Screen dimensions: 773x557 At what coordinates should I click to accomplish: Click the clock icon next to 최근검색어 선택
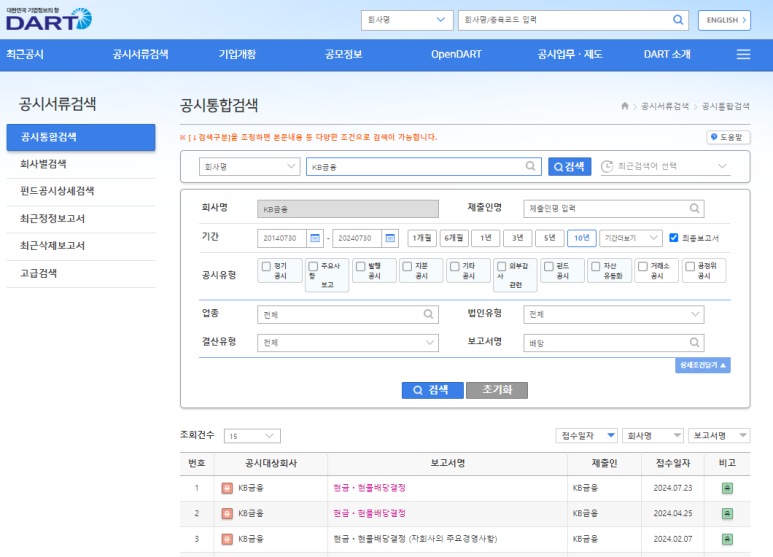coord(607,167)
